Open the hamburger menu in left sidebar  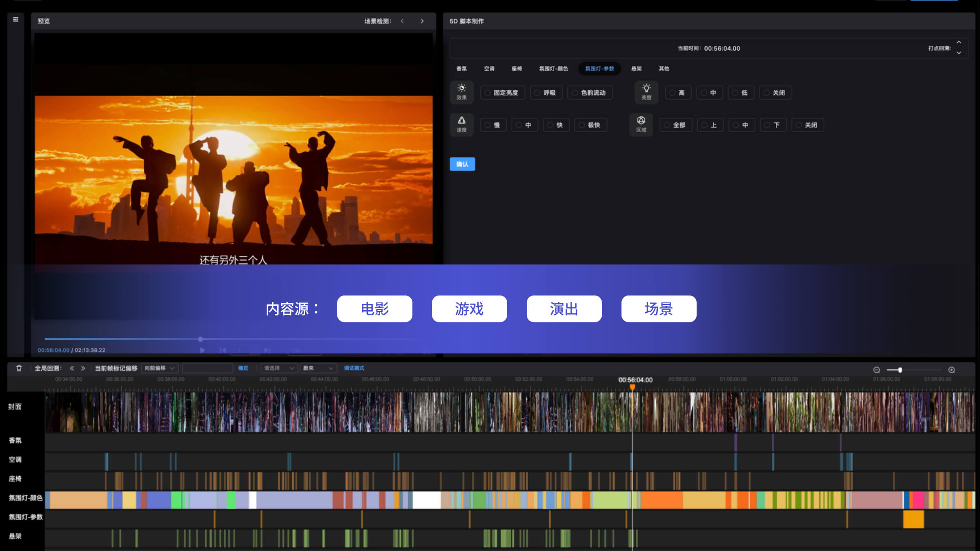click(x=16, y=20)
